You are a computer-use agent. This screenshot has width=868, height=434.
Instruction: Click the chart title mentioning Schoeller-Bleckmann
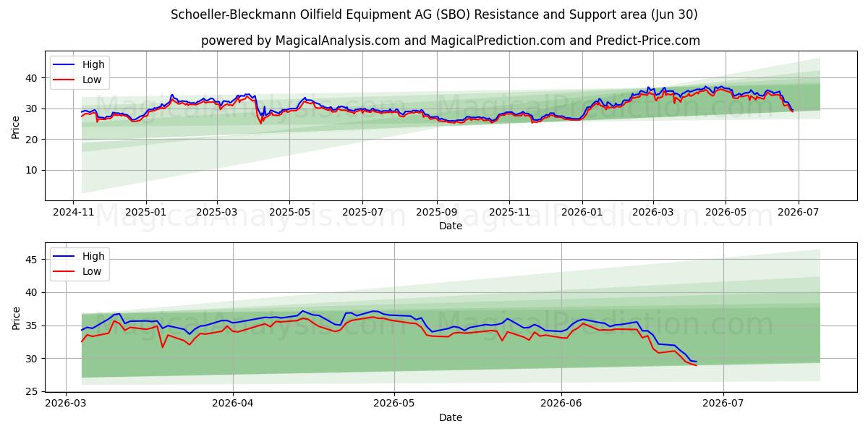click(x=434, y=14)
